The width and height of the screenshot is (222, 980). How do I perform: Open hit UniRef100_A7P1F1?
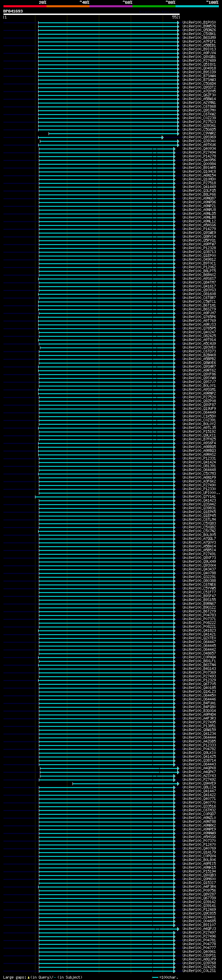click(x=199, y=41)
